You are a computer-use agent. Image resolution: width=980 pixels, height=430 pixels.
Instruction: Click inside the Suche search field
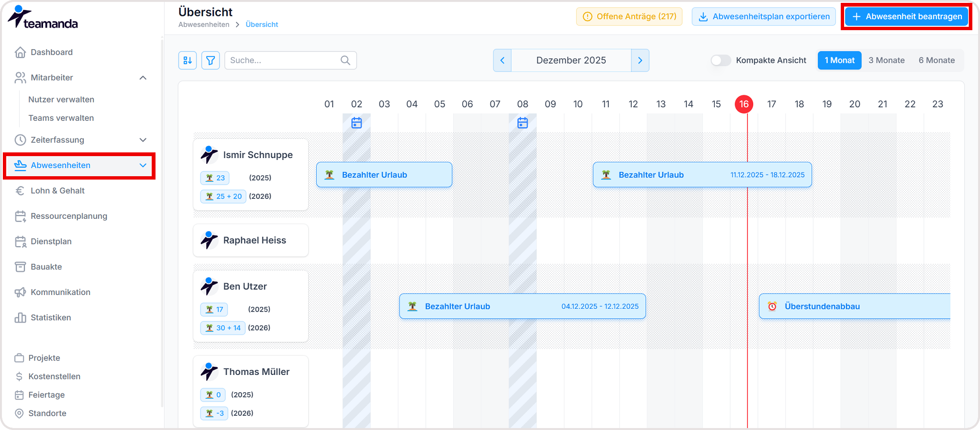290,60
